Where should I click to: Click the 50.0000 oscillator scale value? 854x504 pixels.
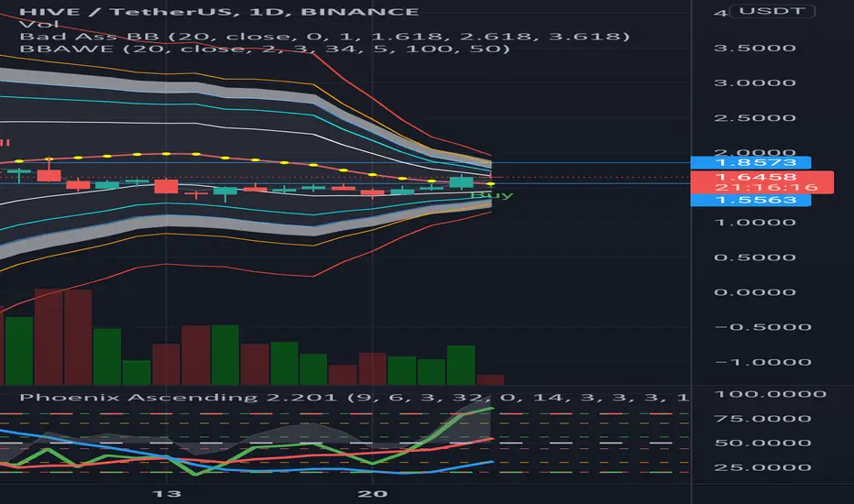coord(762,443)
